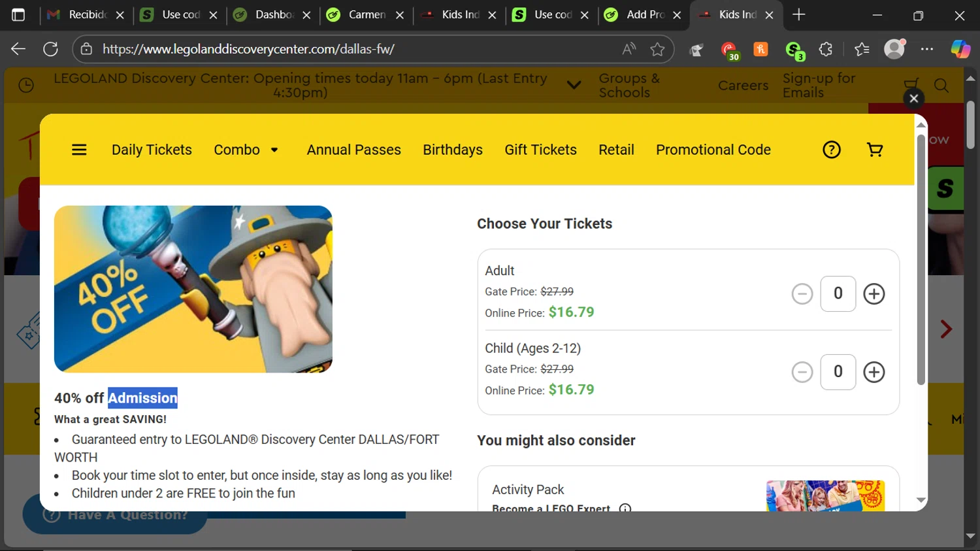
Task: Click the browser address bar URL
Action: (x=248, y=49)
